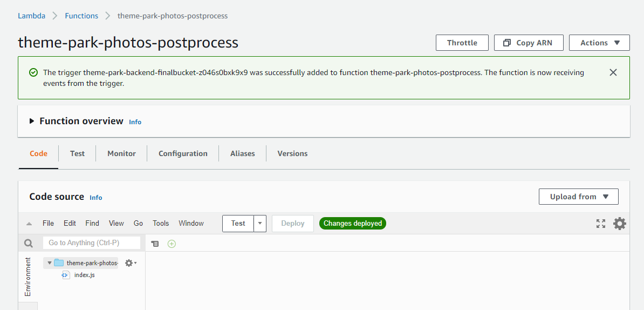Select theme-park-photos- folder in tree

click(x=80, y=262)
